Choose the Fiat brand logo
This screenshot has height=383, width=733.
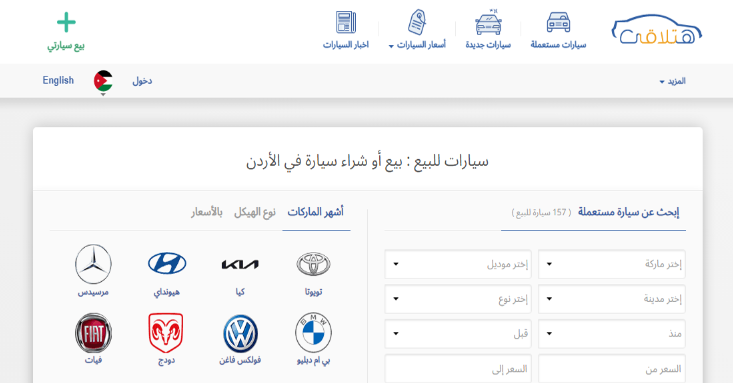click(93, 333)
